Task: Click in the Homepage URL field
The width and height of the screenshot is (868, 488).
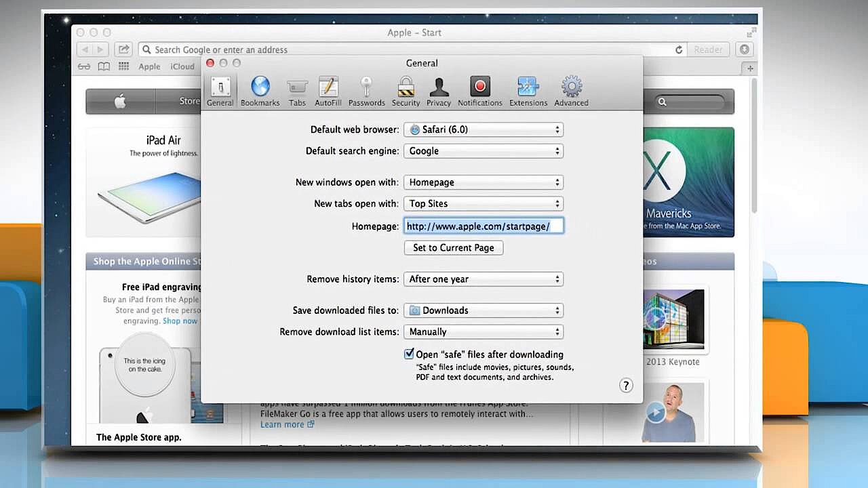Action: pos(484,226)
